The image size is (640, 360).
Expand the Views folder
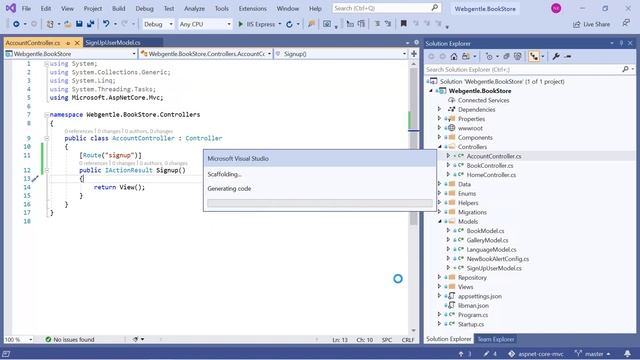[x=440, y=287]
